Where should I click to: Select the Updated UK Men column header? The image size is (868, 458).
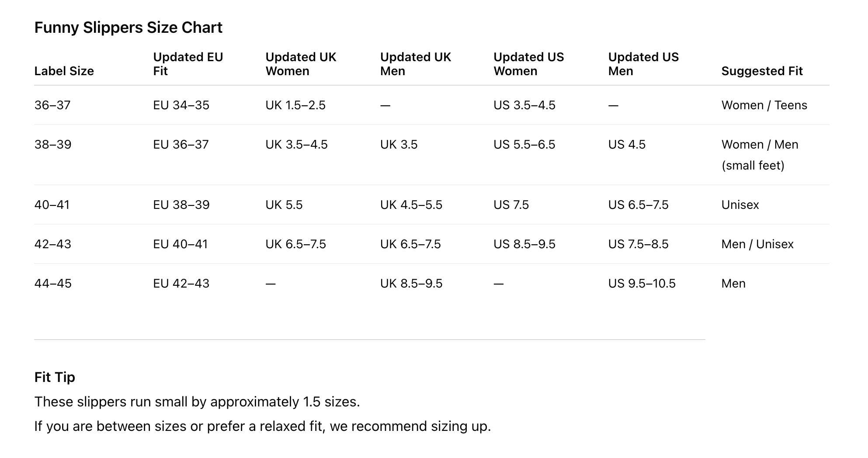coord(415,64)
